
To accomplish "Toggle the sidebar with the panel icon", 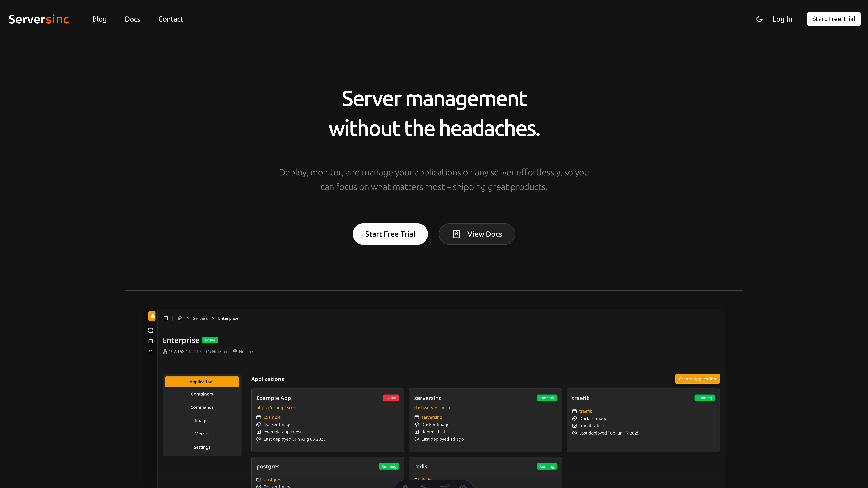I will click(x=165, y=318).
